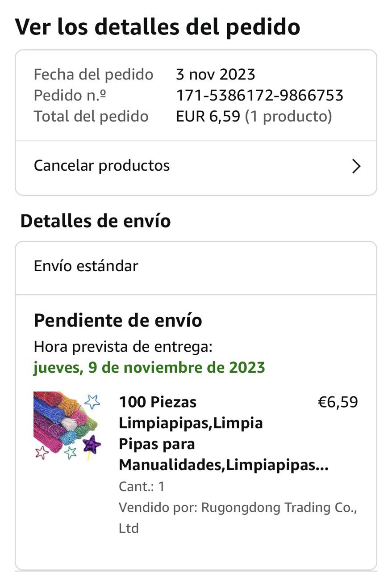Click the Pendiente de envío status heading
The image size is (392, 572).
(118, 320)
